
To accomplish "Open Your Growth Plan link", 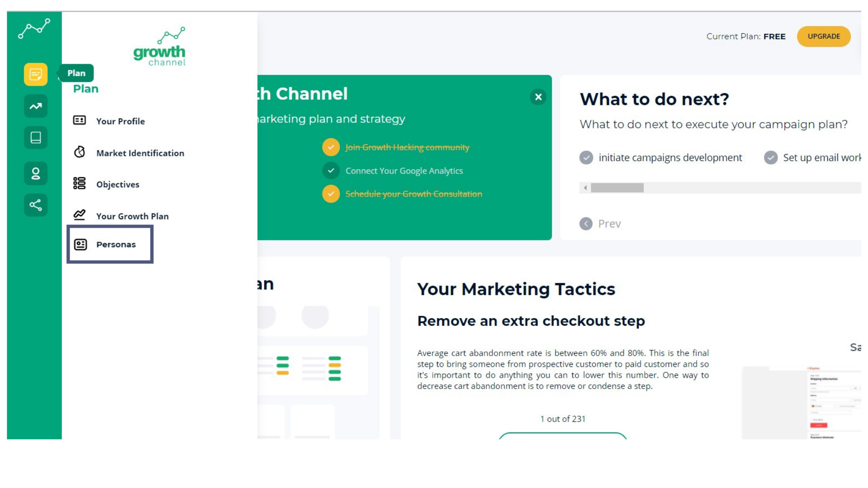I will coord(132,216).
